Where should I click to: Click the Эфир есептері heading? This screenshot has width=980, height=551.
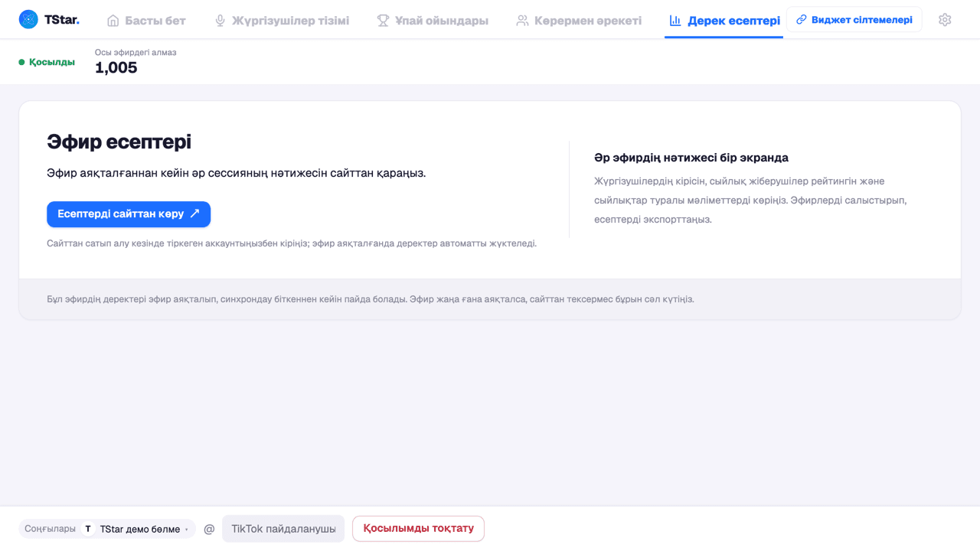[x=119, y=142]
